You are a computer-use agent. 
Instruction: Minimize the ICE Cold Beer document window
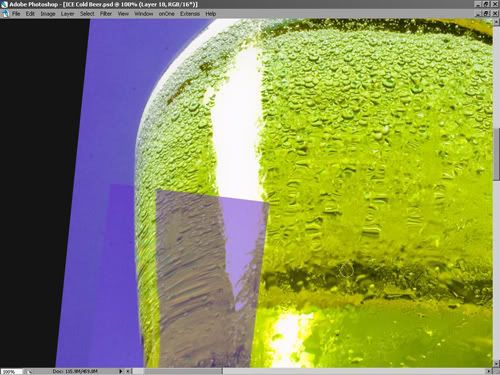pyautogui.click(x=479, y=13)
